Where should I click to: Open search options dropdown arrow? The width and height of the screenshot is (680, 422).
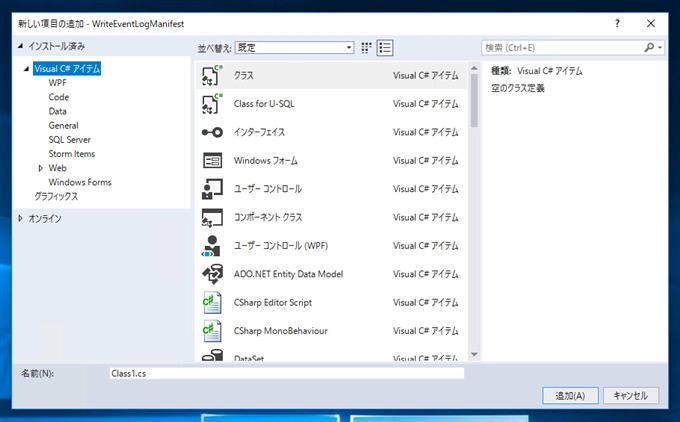coord(660,48)
